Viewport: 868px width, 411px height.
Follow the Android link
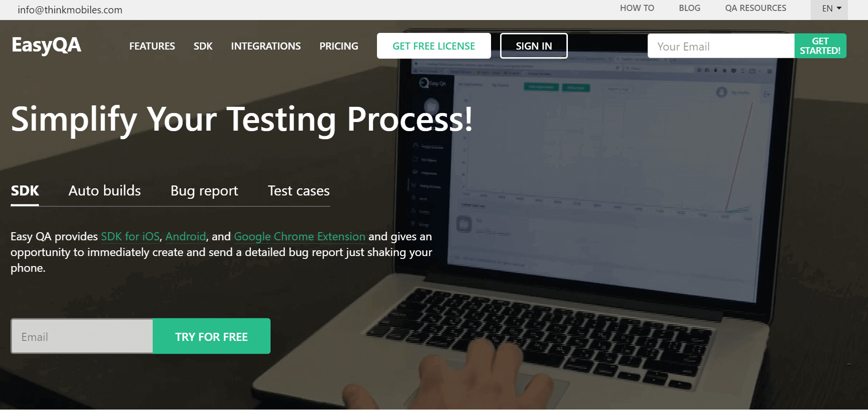[x=186, y=236]
